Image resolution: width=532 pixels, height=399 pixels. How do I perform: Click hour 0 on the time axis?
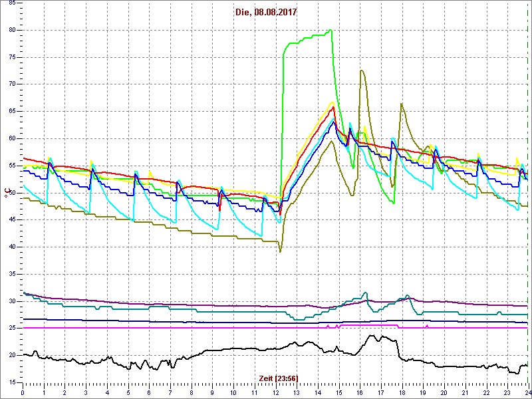click(x=23, y=392)
